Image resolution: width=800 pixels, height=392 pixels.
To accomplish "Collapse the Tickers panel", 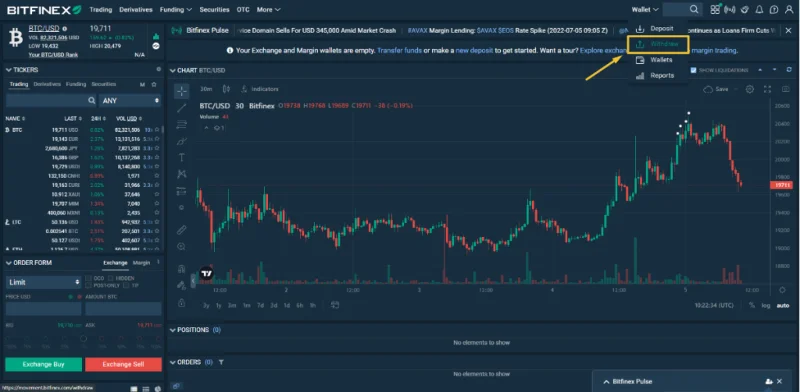I will coord(9,69).
